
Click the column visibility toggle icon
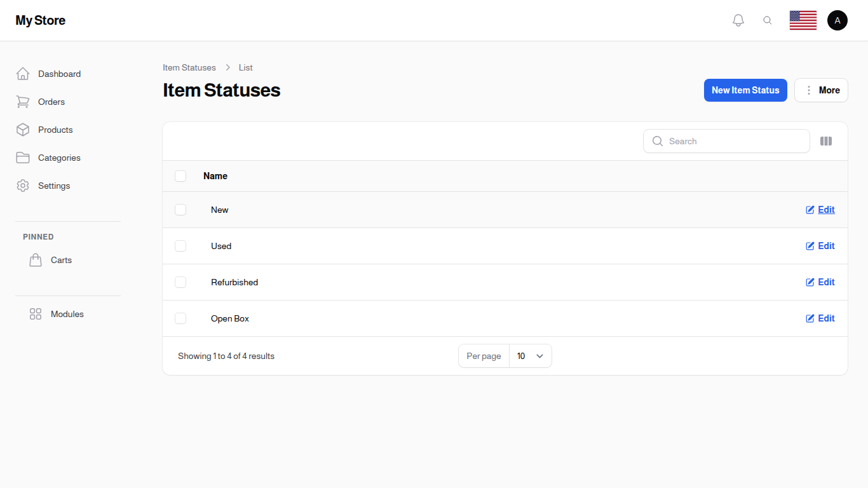[826, 141]
